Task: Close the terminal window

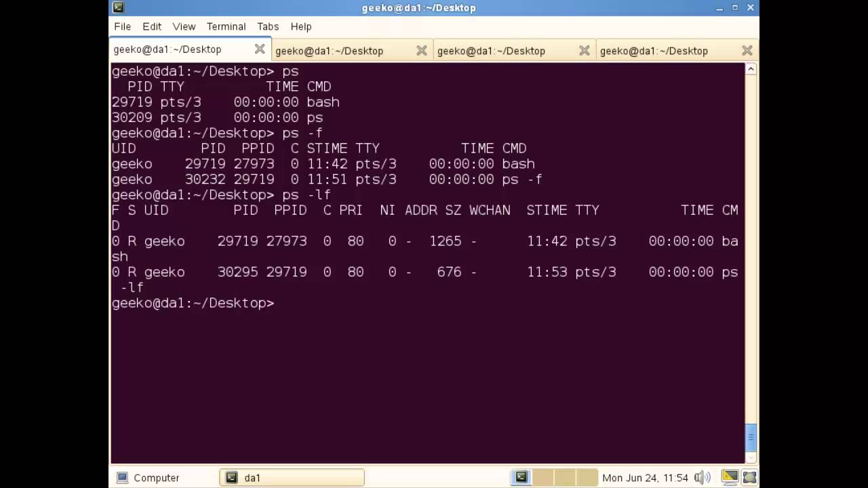Action: (x=751, y=7)
